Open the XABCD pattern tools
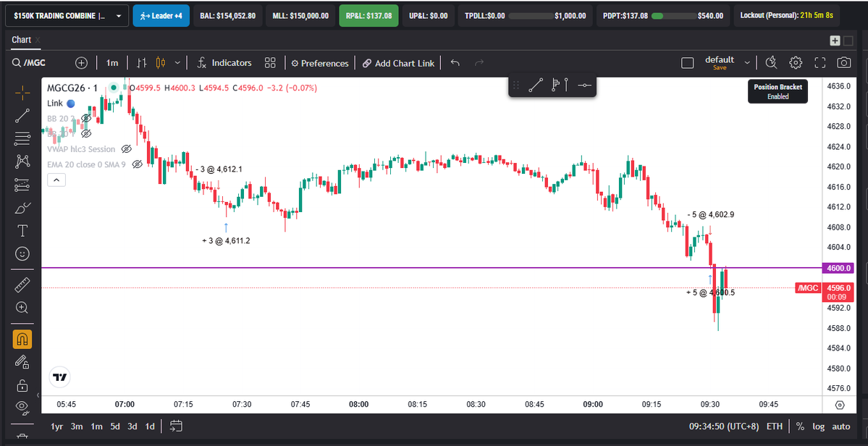The image size is (868, 446). (x=22, y=161)
